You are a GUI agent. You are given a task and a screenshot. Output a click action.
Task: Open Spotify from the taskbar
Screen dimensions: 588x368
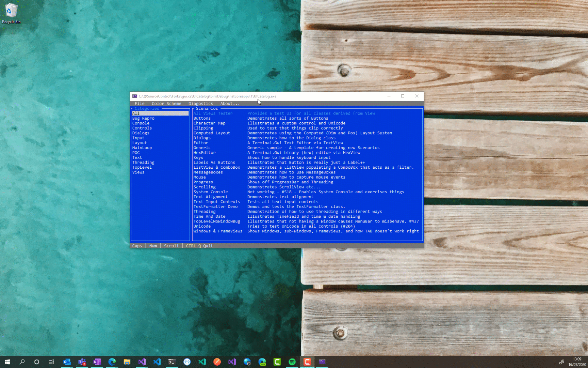[x=292, y=362]
